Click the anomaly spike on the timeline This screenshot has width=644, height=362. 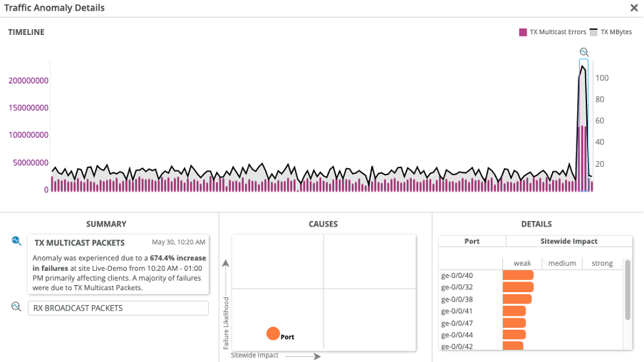pyautogui.click(x=583, y=128)
